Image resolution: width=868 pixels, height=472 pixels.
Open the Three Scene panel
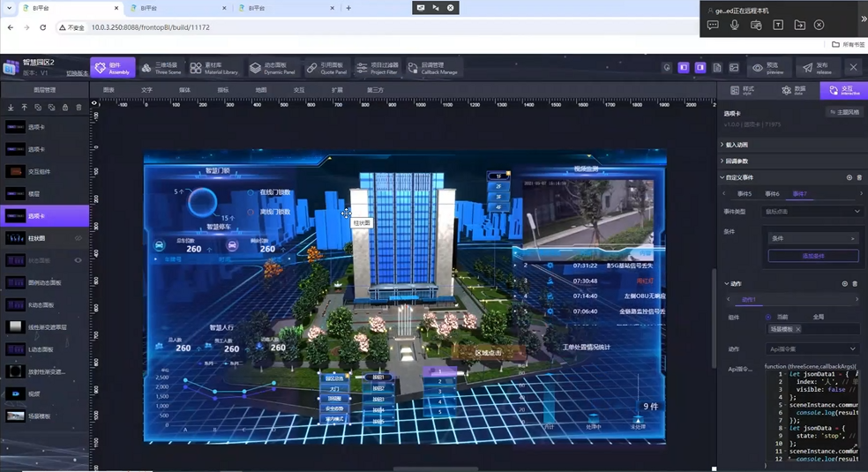pyautogui.click(x=161, y=68)
